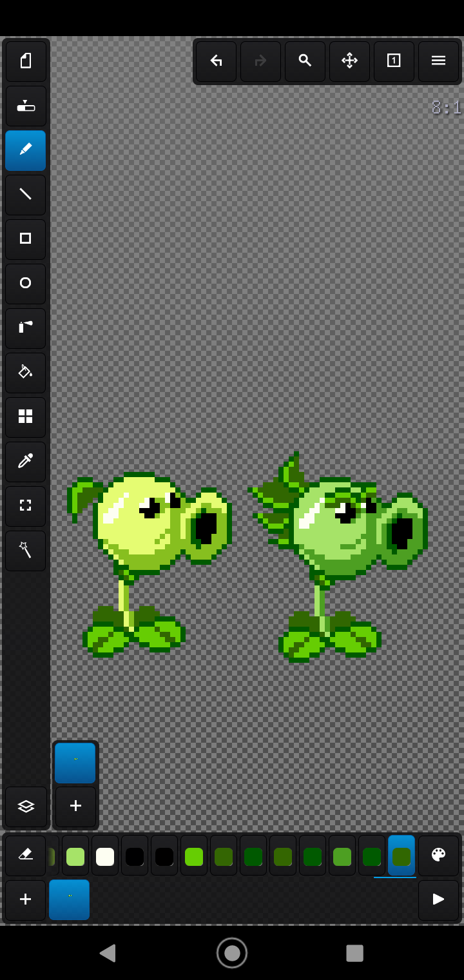Add a new layer with plus button

[75, 807]
